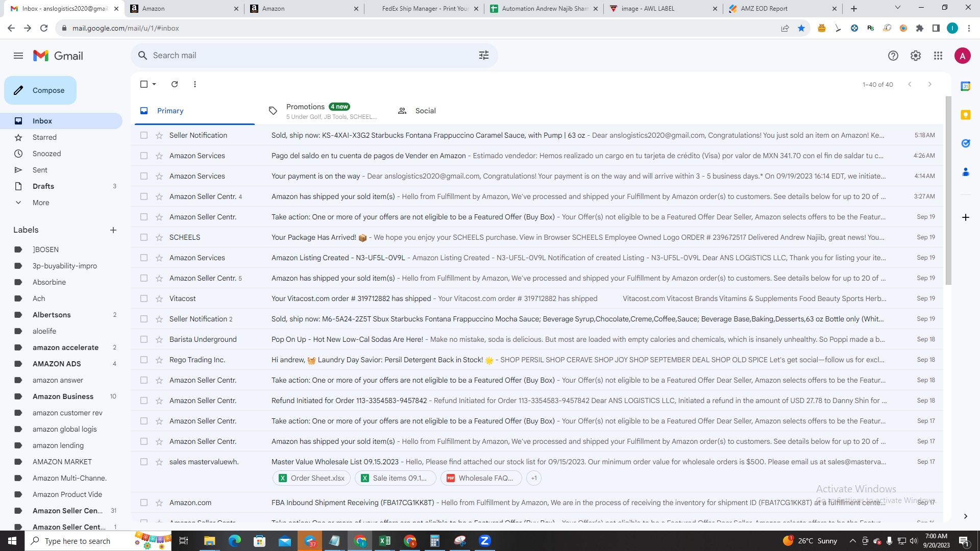
Task: Open the AMAZON ADS label
Action: pos(61,364)
